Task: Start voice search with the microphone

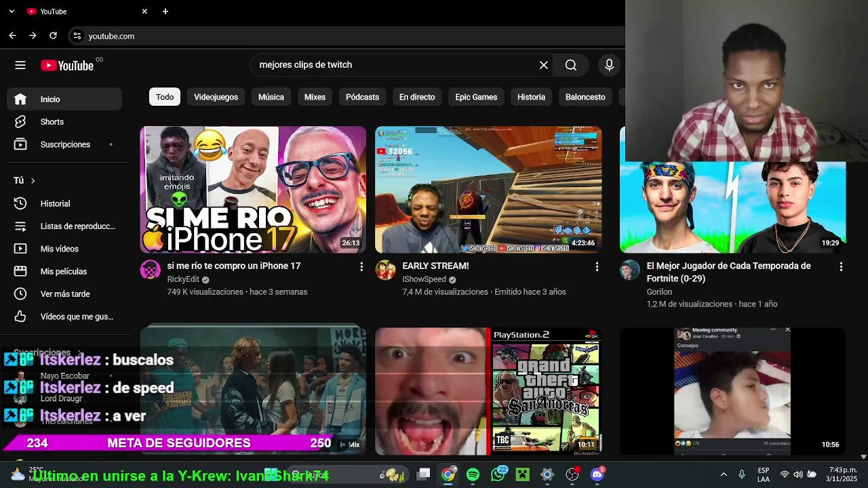Action: click(x=609, y=65)
